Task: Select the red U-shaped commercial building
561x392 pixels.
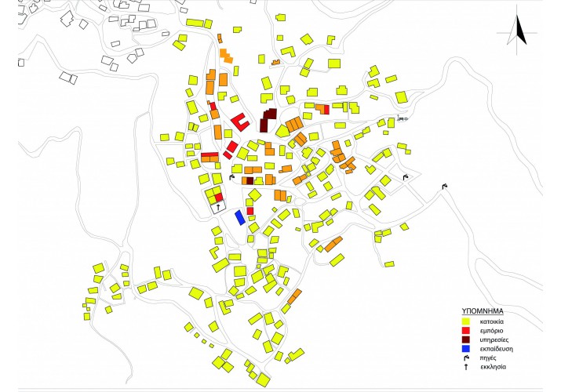Action: point(240,122)
